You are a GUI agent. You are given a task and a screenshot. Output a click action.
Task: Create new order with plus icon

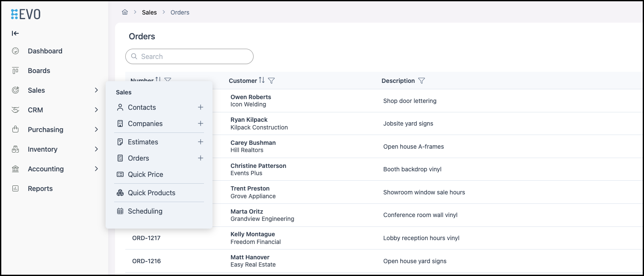pyautogui.click(x=201, y=158)
